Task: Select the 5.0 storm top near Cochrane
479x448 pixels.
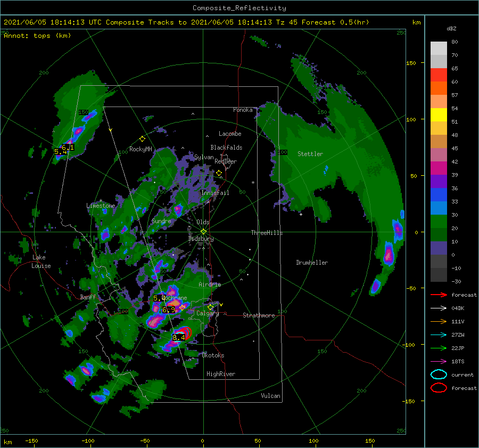Action: [x=159, y=298]
